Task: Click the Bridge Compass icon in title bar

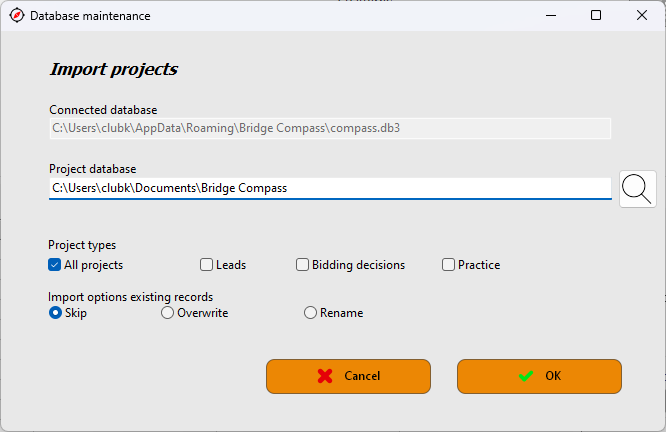Action: click(x=17, y=15)
